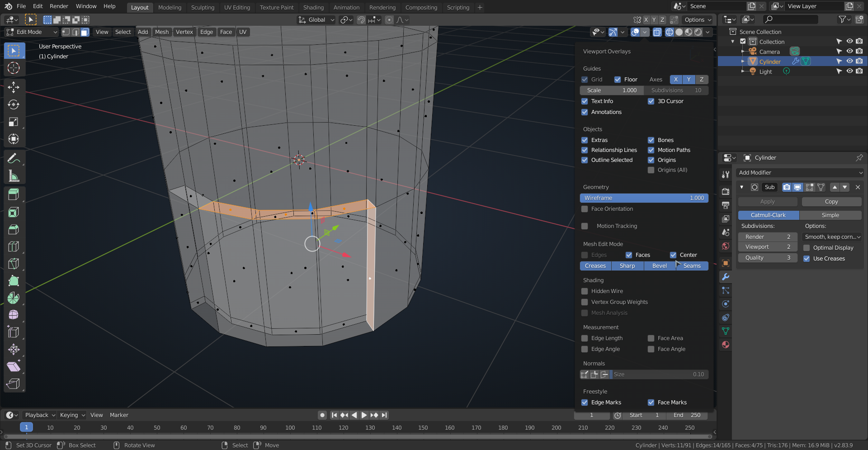Switch to face select mode icon
Viewport: 868px width, 450px height.
coord(85,32)
